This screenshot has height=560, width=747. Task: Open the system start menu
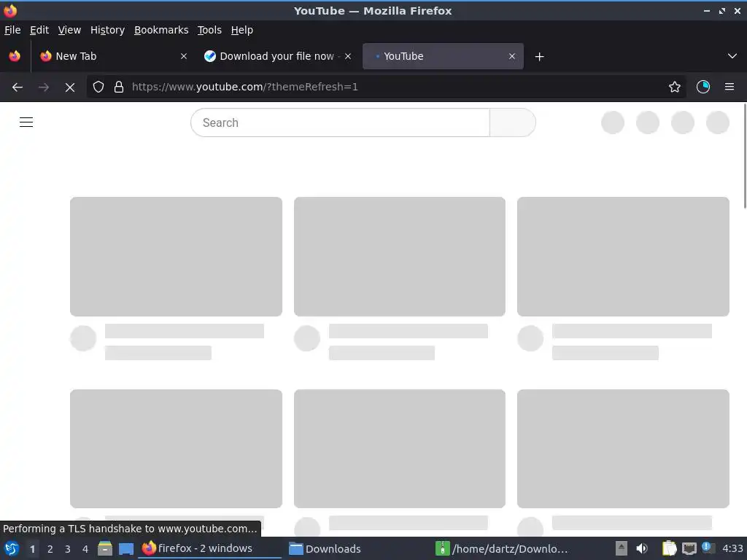tap(12, 548)
